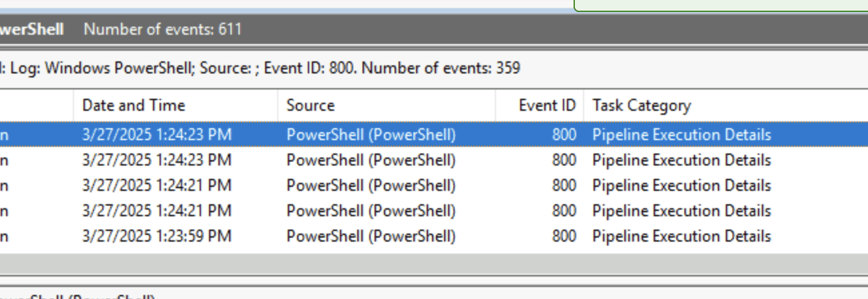This screenshot has height=299, width=868.
Task: Click Pipeline Execution Details in the bottom row
Action: pyautogui.click(x=681, y=236)
